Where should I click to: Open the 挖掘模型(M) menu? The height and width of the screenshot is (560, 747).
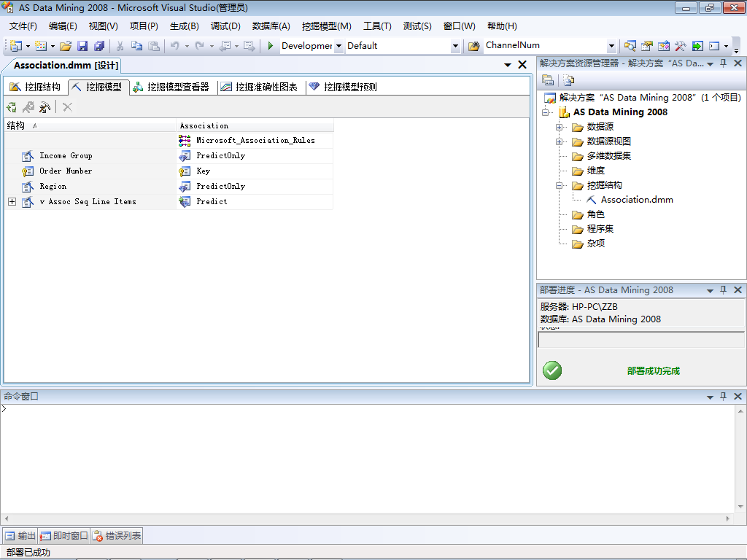point(327,26)
